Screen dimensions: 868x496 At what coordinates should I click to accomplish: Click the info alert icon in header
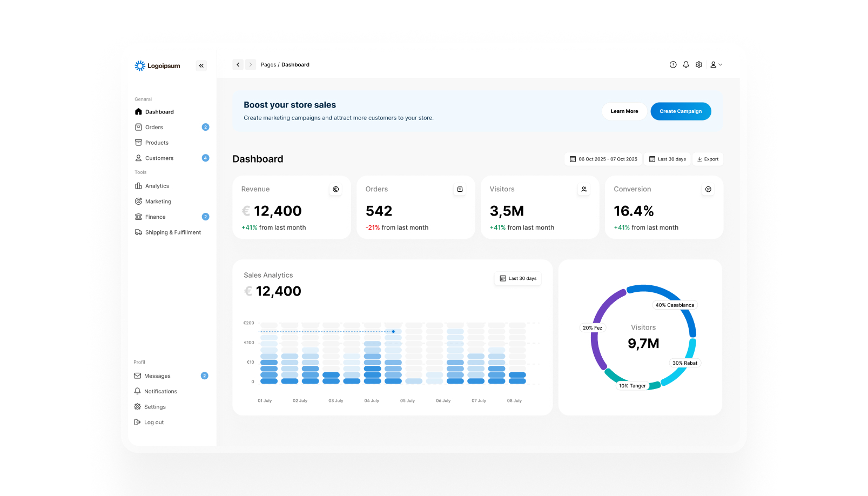tap(673, 65)
